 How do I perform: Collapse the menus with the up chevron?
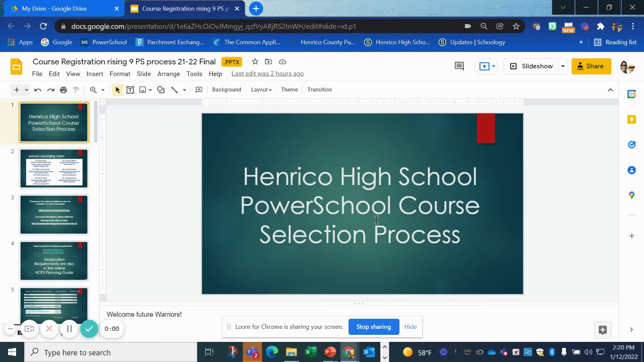click(x=610, y=90)
